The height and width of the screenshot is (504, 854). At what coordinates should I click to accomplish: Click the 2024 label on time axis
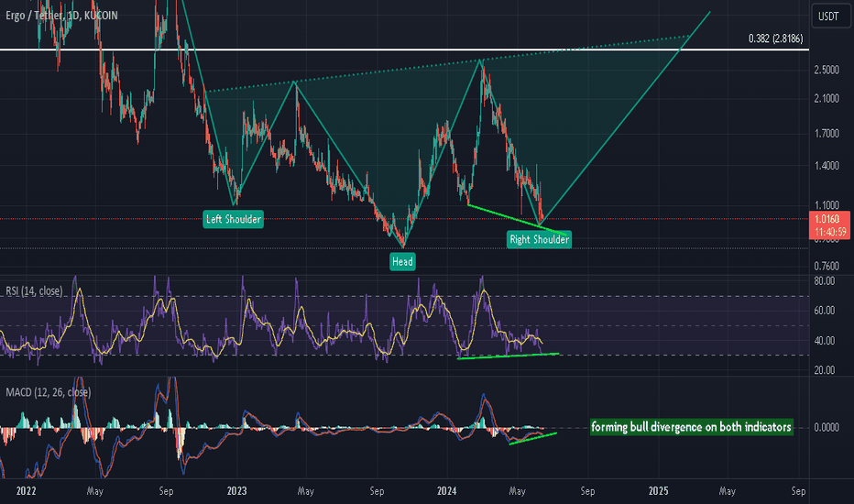click(x=446, y=491)
